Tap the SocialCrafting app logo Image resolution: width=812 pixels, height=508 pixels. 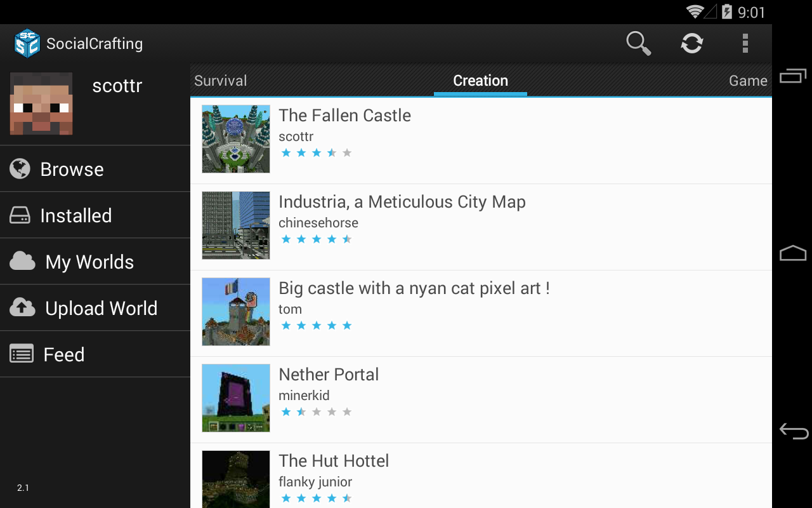27,43
